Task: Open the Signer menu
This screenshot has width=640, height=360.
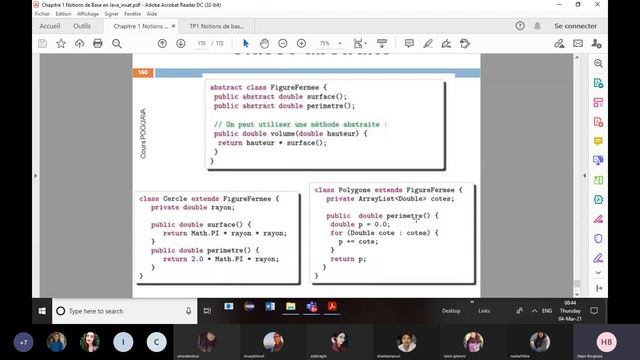Action: (x=111, y=14)
